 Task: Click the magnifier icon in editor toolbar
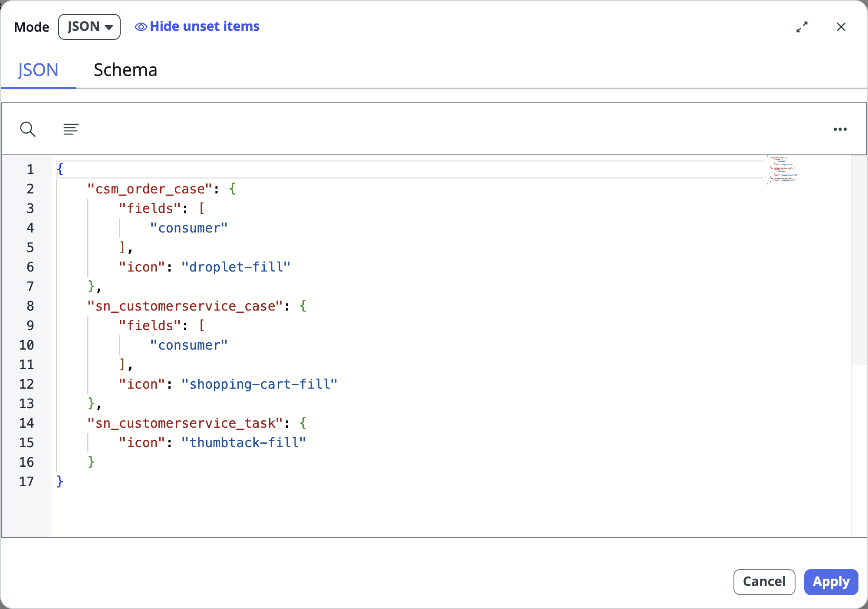click(x=28, y=129)
